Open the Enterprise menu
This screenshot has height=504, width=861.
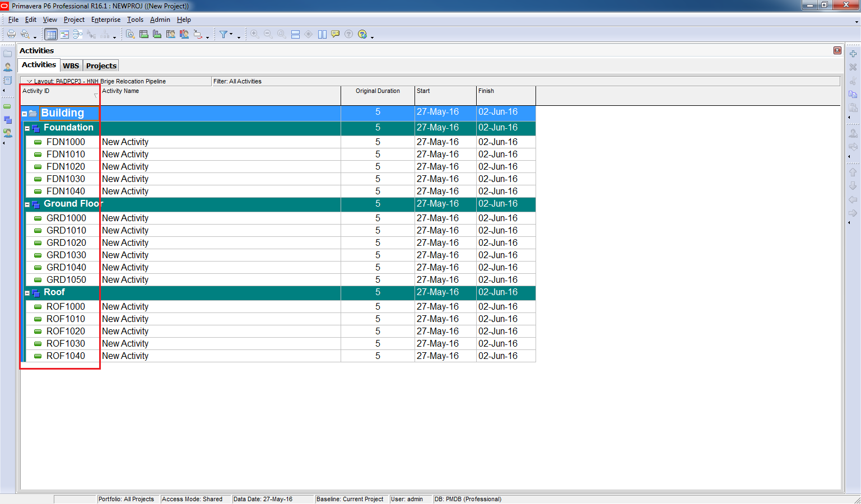(x=105, y=20)
